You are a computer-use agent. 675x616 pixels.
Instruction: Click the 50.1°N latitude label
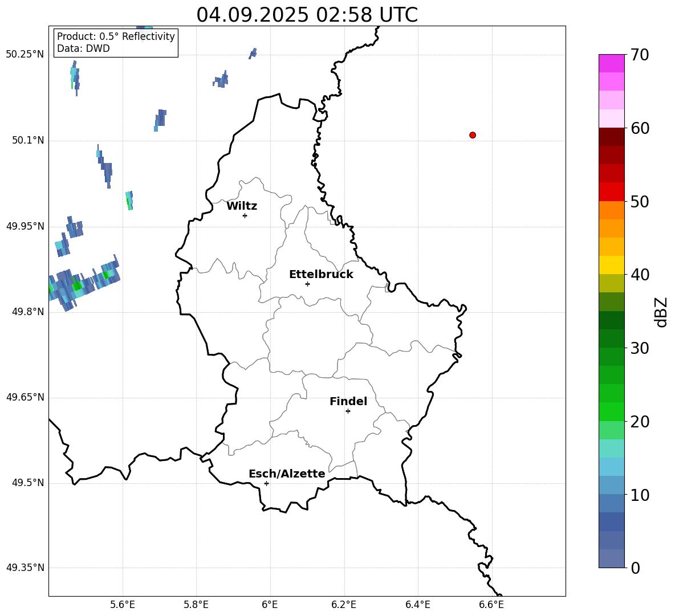pos(28,141)
